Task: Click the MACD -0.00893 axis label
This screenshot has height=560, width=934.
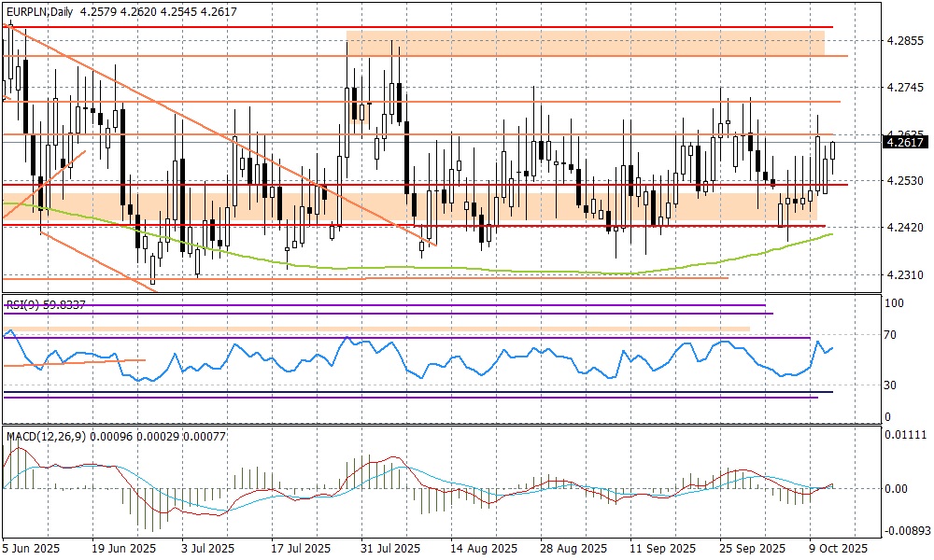Action: pos(905,530)
